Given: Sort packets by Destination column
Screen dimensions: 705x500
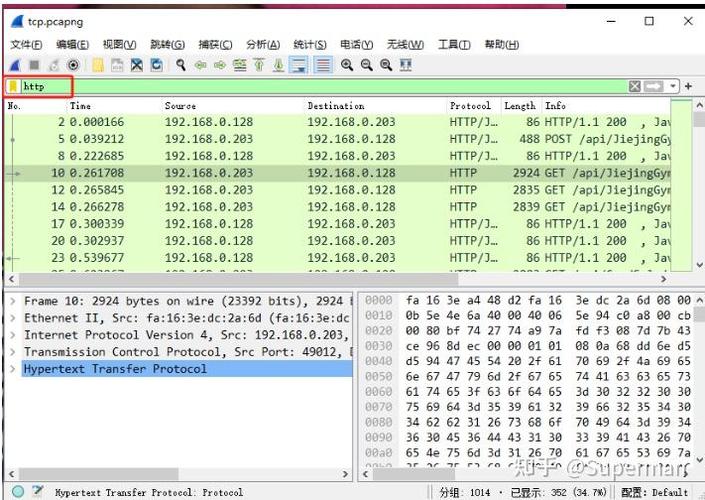Looking at the screenshot, I should (376, 106).
